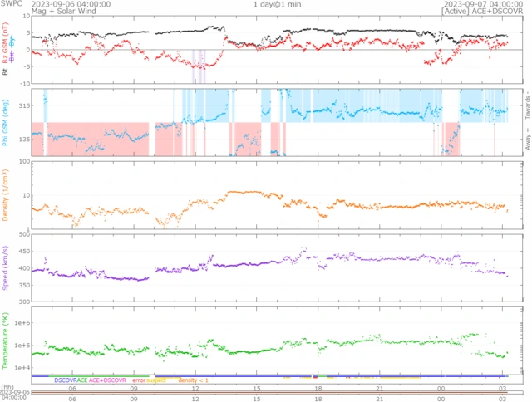Click the 2023-09-06 04:00:00 label beside time slider
532x402 pixels.
[15, 395]
